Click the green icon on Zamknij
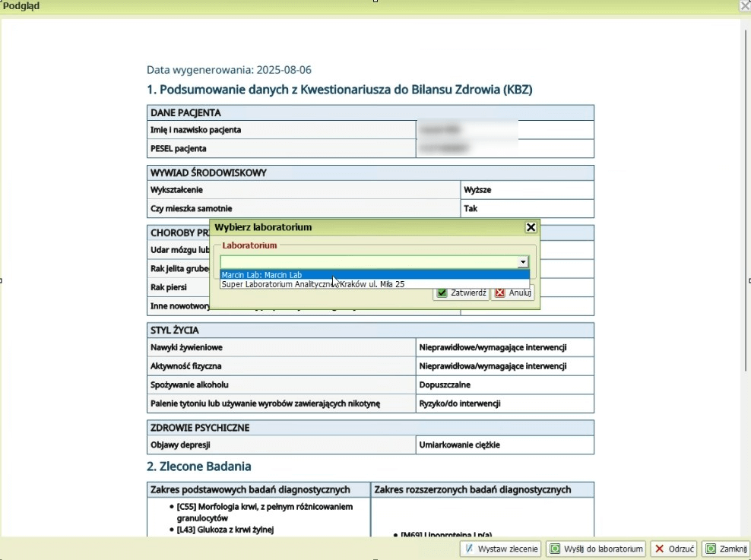This screenshot has height=560, width=751. click(x=711, y=549)
